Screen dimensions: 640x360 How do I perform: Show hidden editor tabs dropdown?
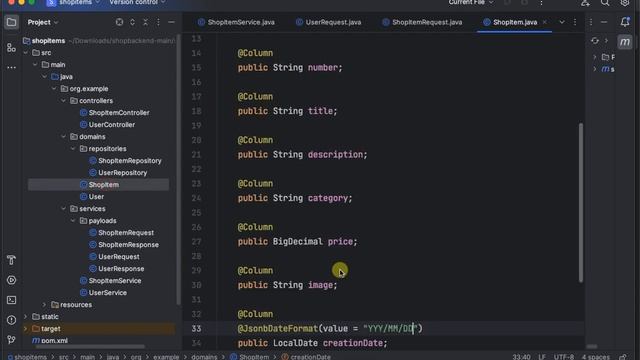(562, 22)
